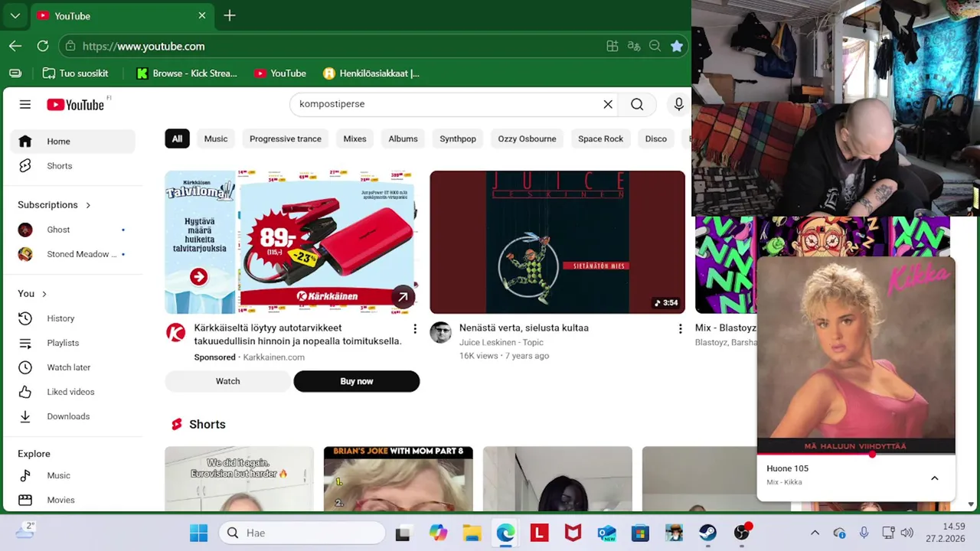Open OBS Studio from the taskbar
980x551 pixels.
coord(741,533)
